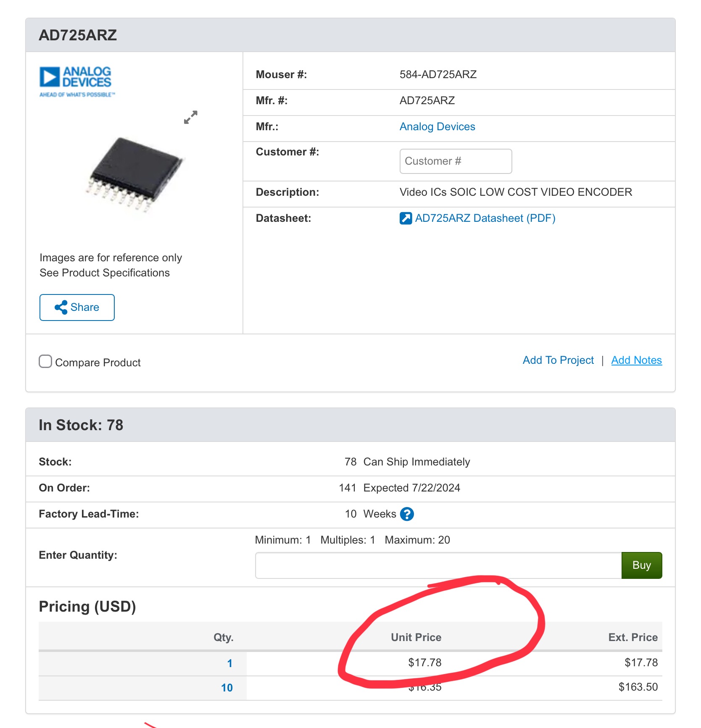The image size is (701, 728).
Task: Click the Add To Project link
Action: 558,360
